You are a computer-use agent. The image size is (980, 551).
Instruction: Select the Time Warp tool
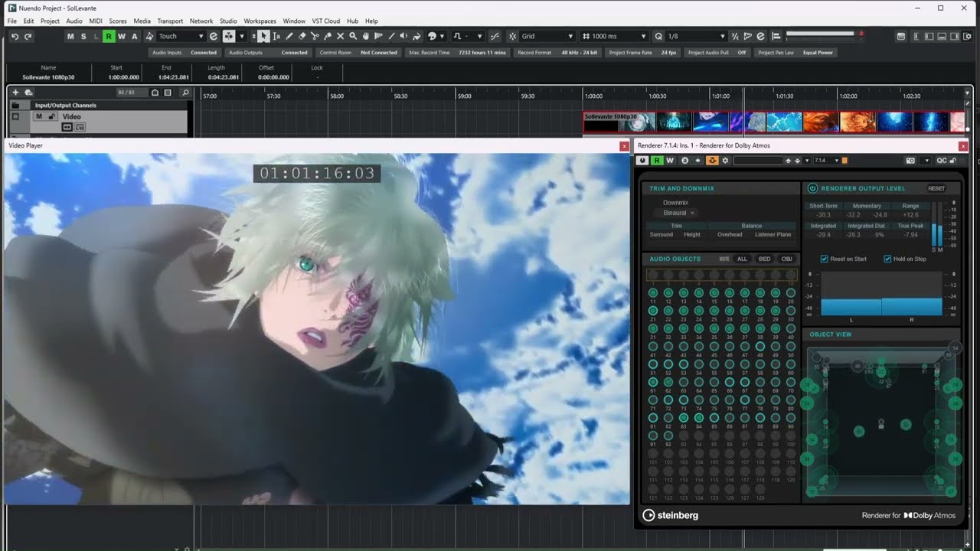click(378, 36)
